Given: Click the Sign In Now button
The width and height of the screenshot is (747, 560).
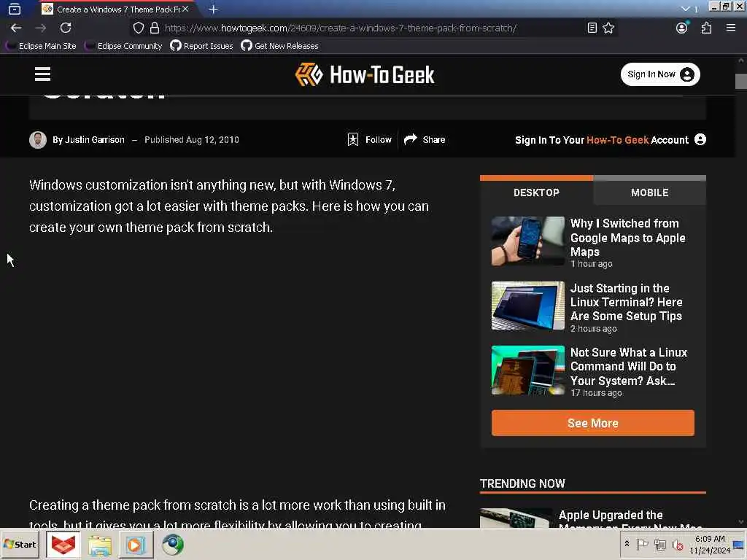Looking at the screenshot, I should pyautogui.click(x=660, y=74).
